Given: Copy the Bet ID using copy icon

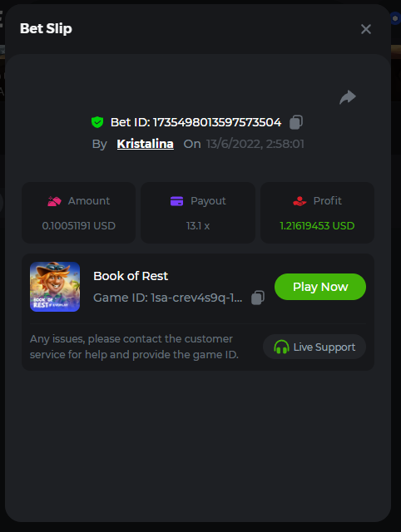Looking at the screenshot, I should coord(296,122).
